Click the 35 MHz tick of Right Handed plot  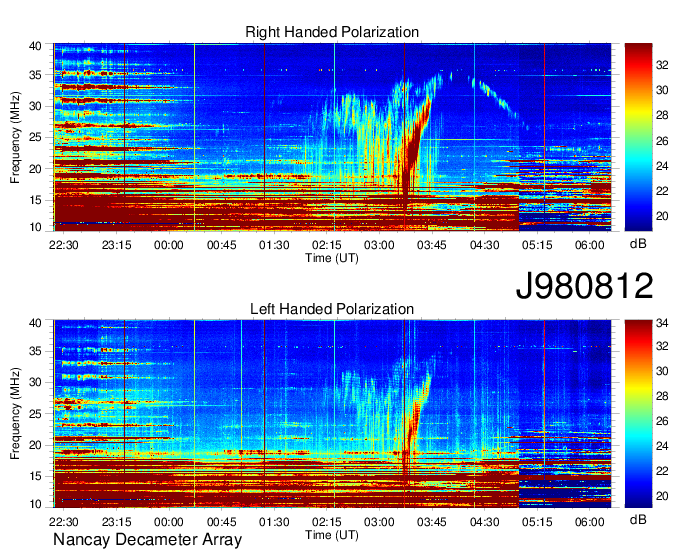36,75
